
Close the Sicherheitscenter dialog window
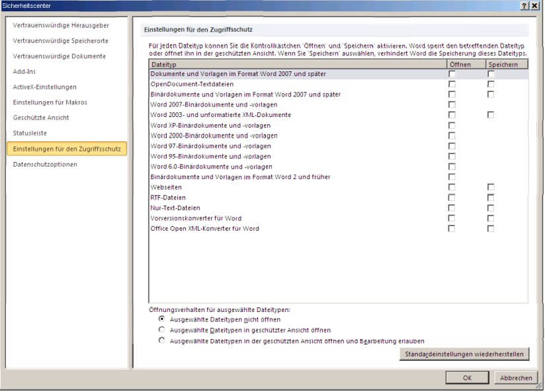click(535, 5)
